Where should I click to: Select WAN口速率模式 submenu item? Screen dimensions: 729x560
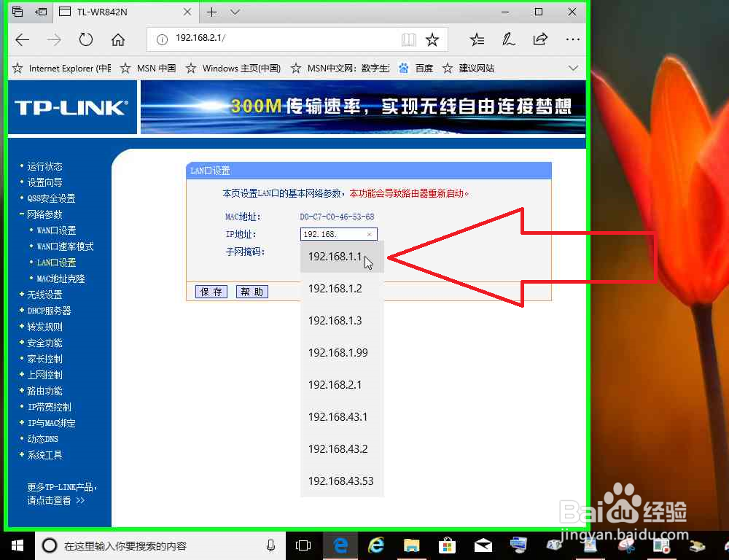coord(65,246)
